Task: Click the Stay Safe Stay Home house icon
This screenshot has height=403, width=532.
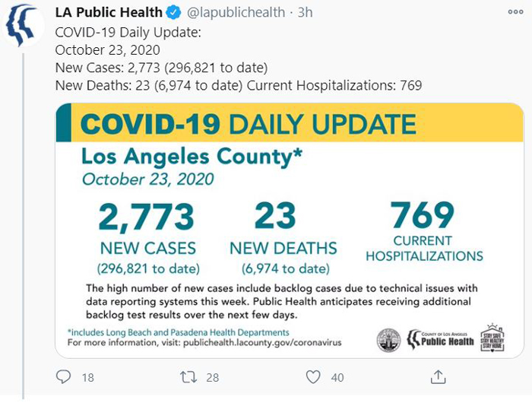Action: coord(492,338)
